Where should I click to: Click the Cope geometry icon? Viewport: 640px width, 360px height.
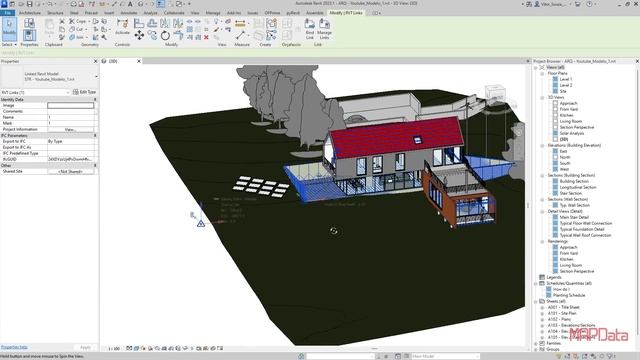(x=80, y=21)
